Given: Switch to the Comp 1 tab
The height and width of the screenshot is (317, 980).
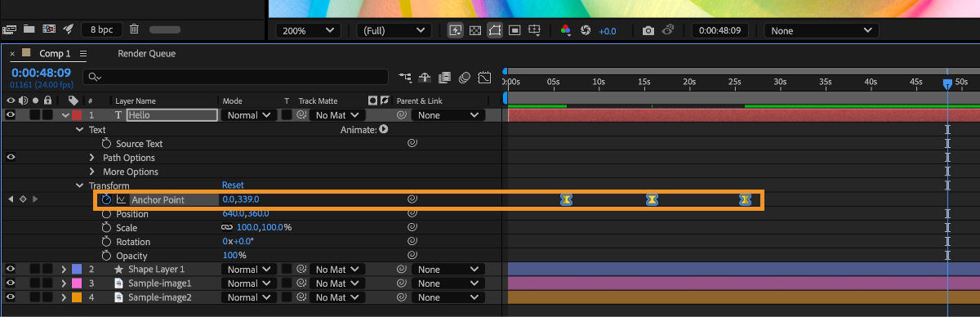Looking at the screenshot, I should point(55,53).
